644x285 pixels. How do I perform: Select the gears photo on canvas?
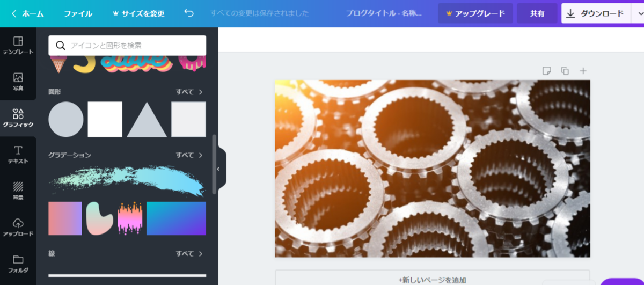coord(433,169)
